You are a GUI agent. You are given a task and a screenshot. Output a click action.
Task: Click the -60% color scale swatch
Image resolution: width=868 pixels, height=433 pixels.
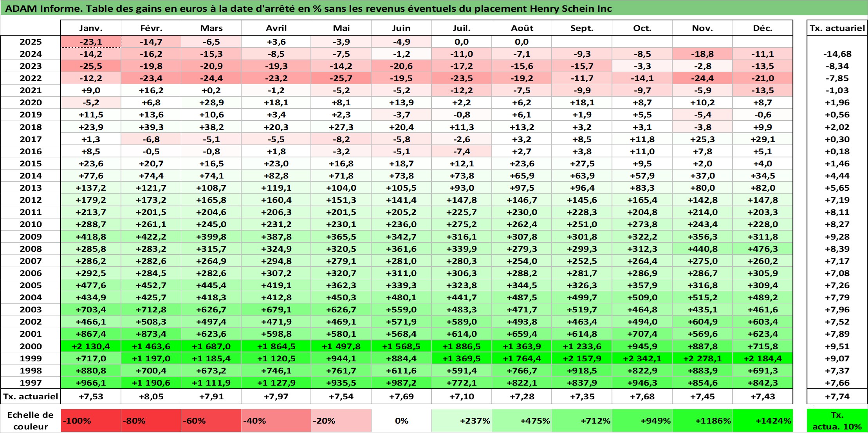(x=211, y=421)
